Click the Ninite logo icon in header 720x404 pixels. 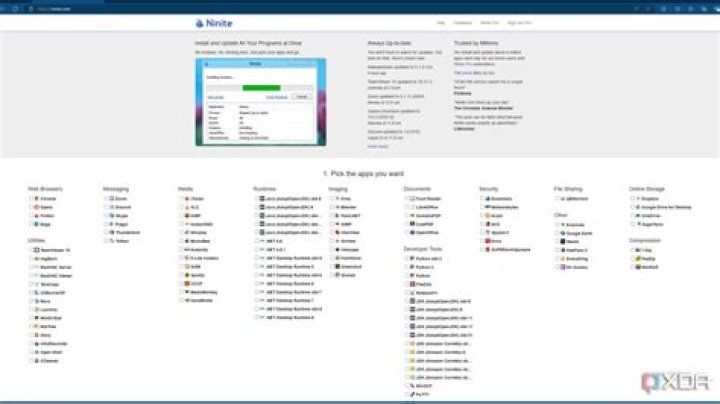[x=199, y=23]
